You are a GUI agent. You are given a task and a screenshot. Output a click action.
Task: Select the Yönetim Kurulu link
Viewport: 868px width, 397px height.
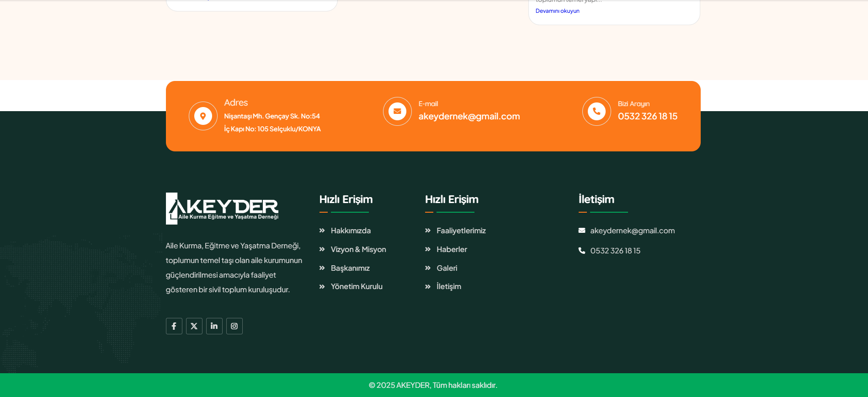356,286
